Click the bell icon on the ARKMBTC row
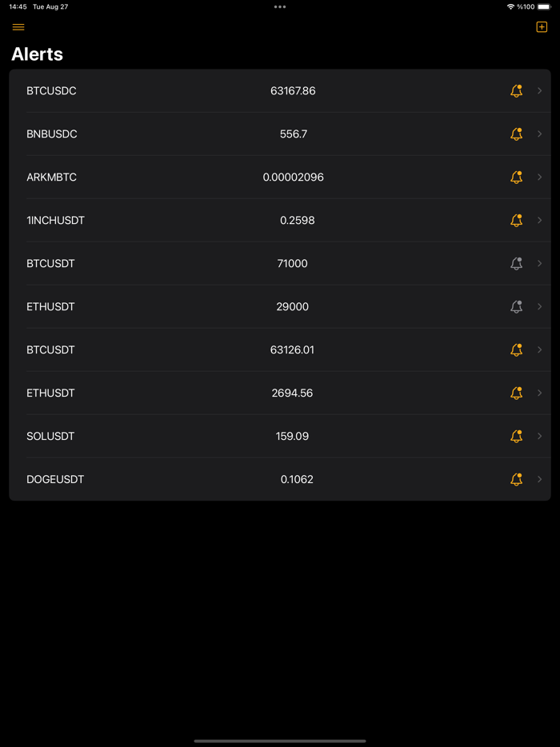 pyautogui.click(x=516, y=177)
